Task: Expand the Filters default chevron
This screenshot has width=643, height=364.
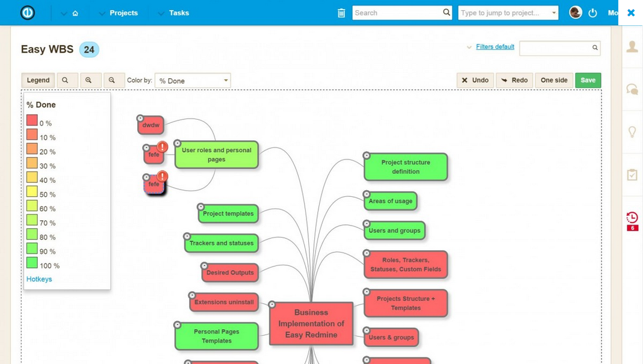Action: (469, 47)
